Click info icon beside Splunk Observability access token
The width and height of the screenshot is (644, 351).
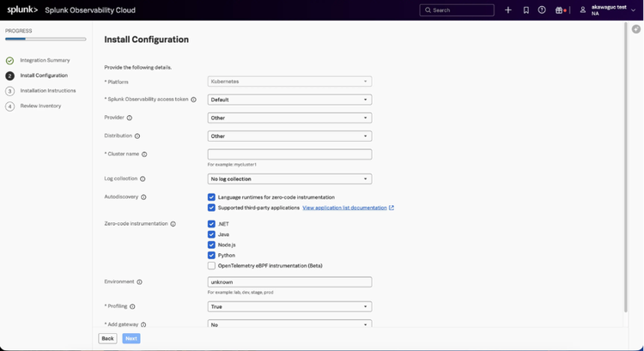pyautogui.click(x=193, y=100)
